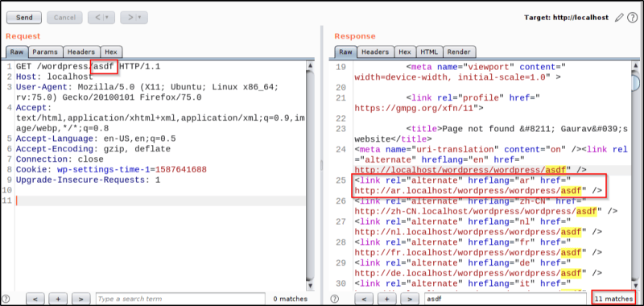Click the 0 matches counter

click(x=291, y=299)
